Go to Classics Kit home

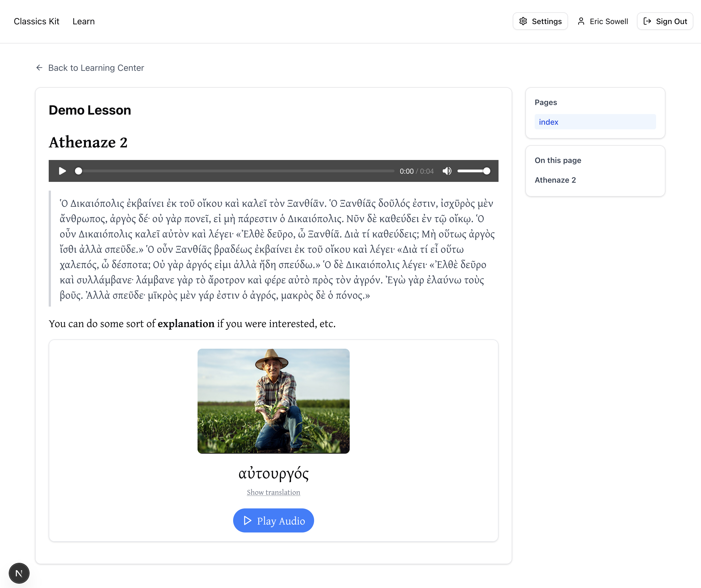click(x=36, y=21)
